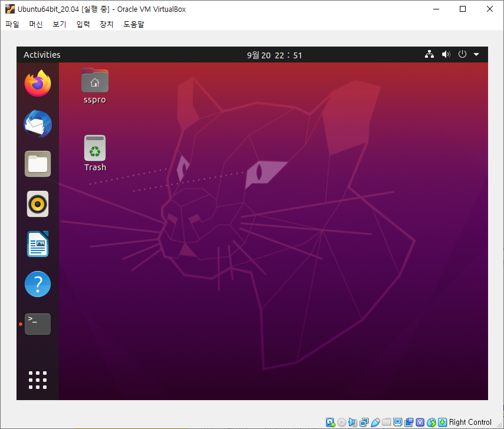Click the optical disc status icon
504x429 pixels.
[x=342, y=423]
